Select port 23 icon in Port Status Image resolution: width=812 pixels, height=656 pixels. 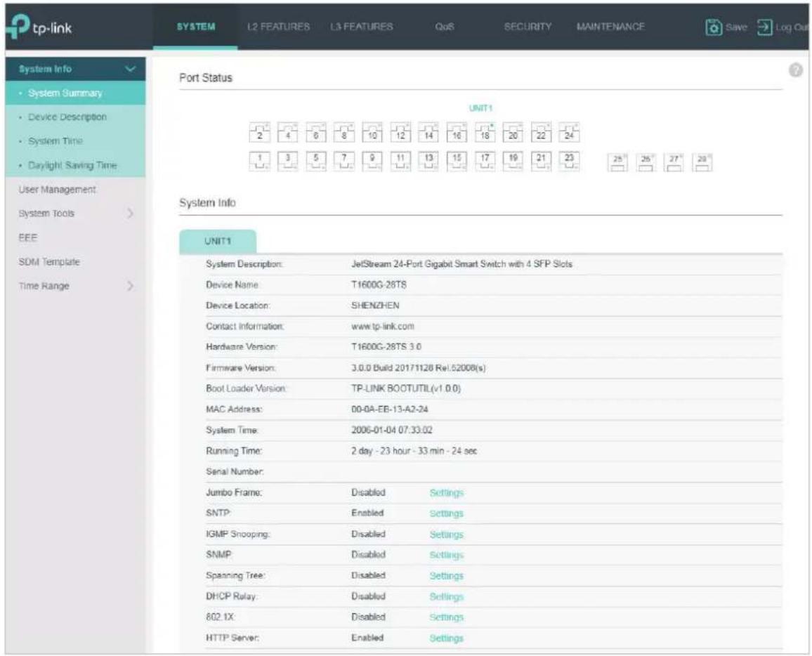(x=569, y=161)
